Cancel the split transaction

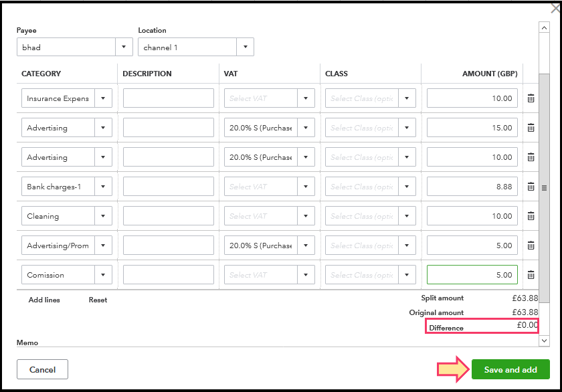42,369
